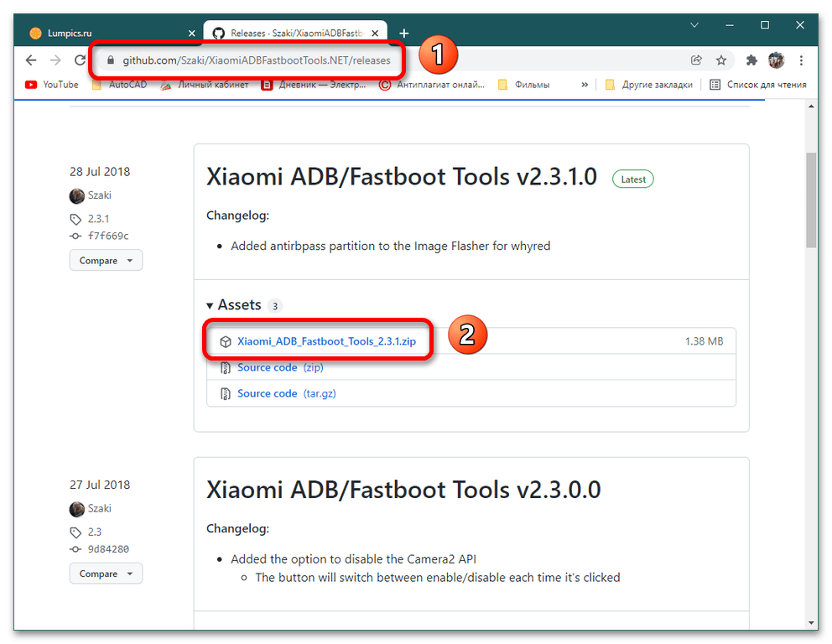Screen dimensions: 832x644
Task: Click the Assets count badge 3
Action: click(x=275, y=306)
